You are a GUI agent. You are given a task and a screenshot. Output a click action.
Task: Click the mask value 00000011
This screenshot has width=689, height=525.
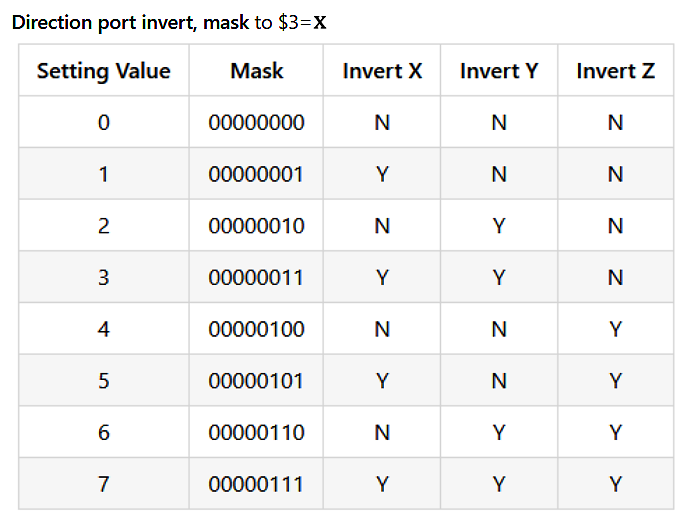coord(256,278)
